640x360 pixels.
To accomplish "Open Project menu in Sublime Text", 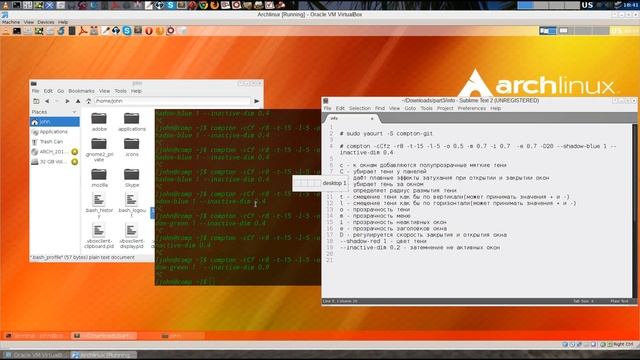I will [445, 109].
